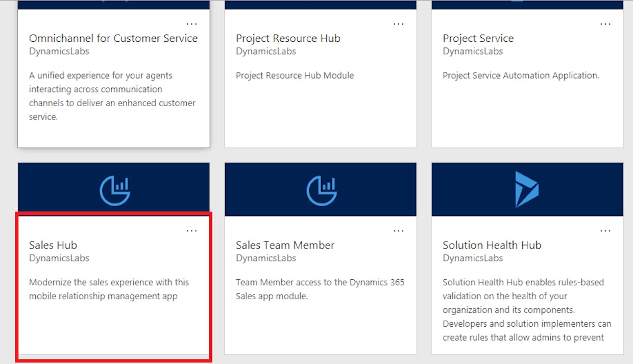Select 'Project Resource Hub Module' description text
Viewport: 633px width, 364px height.
295,76
